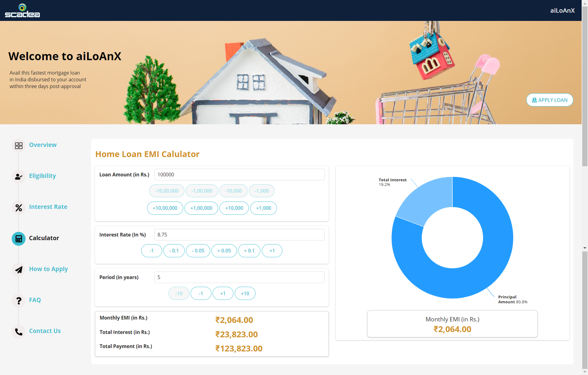Click the Monthly EMI card below chart
The height and width of the screenshot is (375, 588).
452,324
